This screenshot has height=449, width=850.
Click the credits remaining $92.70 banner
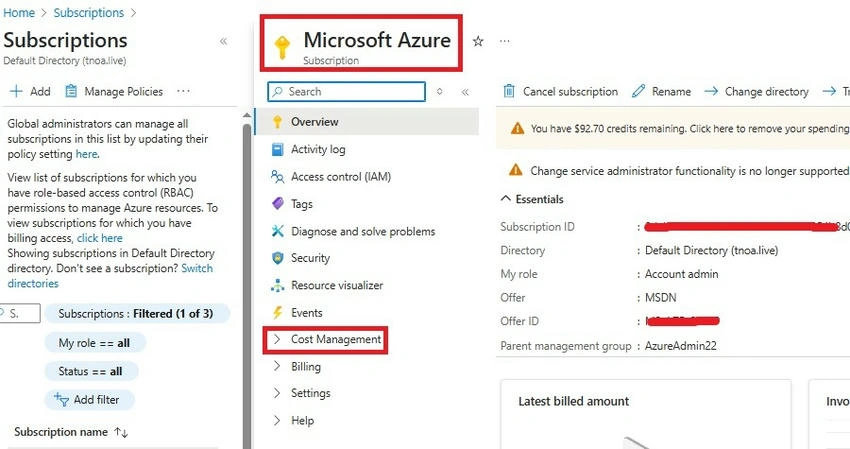[673, 129]
